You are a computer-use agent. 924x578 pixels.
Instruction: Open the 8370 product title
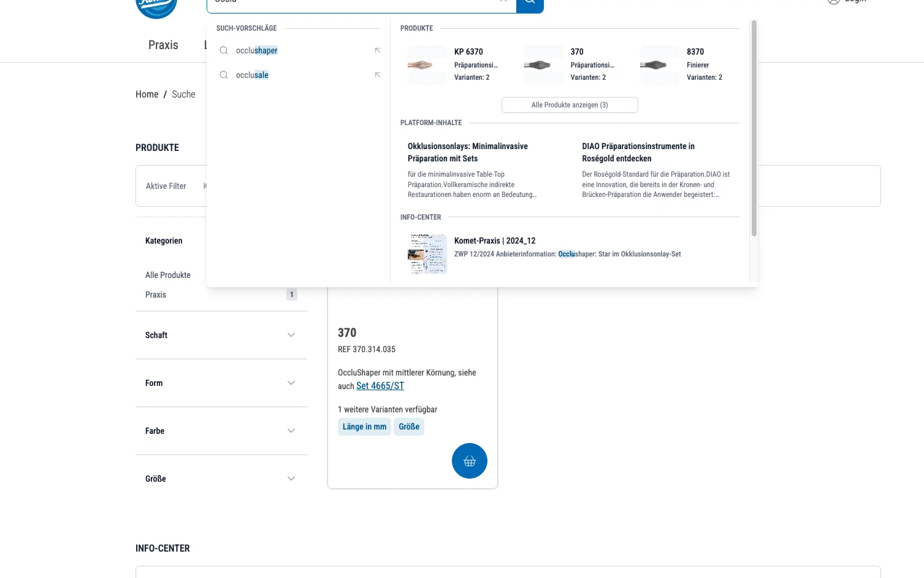tap(695, 52)
